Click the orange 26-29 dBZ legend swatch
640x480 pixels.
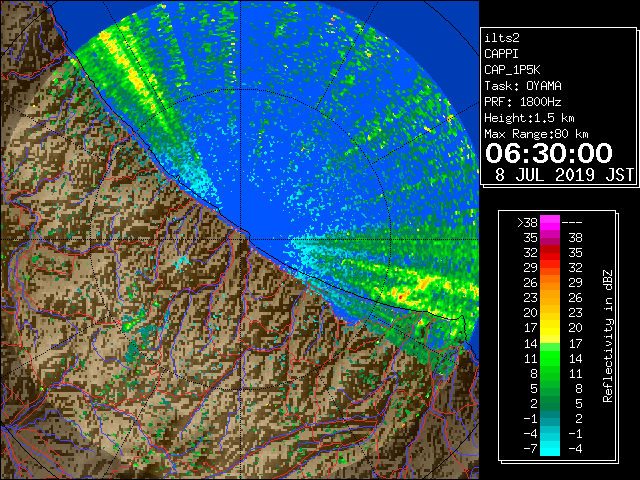(x=550, y=282)
